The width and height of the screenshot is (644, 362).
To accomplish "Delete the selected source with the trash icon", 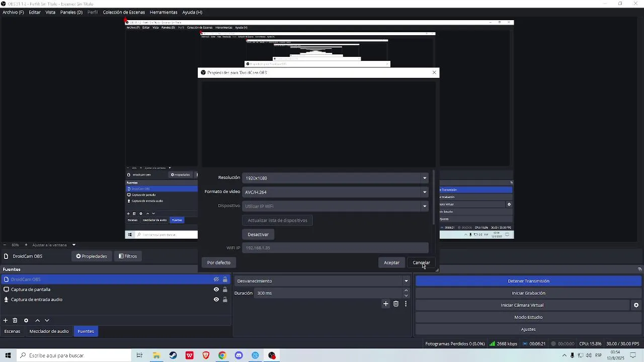I will click(15, 320).
